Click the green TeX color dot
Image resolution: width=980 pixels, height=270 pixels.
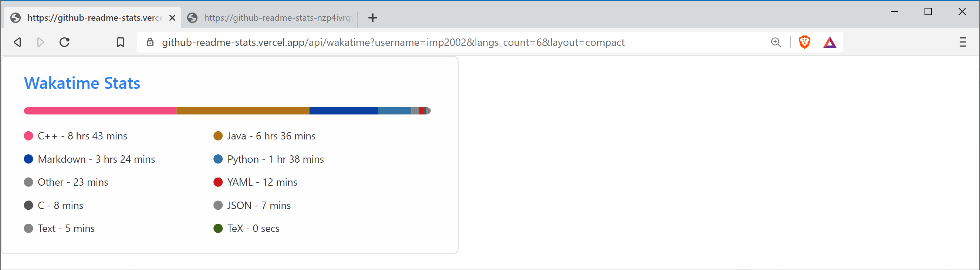(x=218, y=229)
